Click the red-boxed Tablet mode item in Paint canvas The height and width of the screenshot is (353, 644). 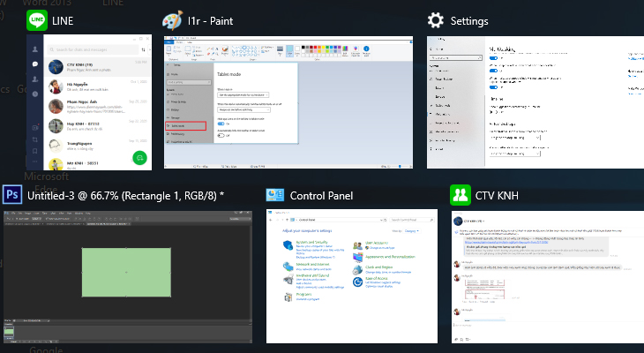pyautogui.click(x=185, y=125)
